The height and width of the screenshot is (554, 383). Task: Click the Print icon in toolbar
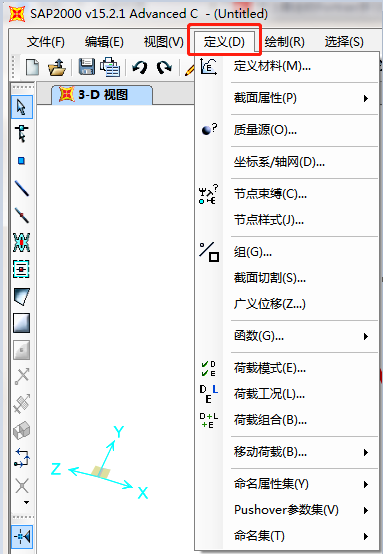tap(110, 66)
